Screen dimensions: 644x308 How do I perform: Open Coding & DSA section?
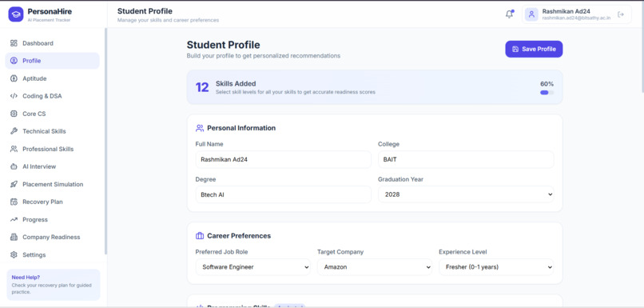click(52, 96)
